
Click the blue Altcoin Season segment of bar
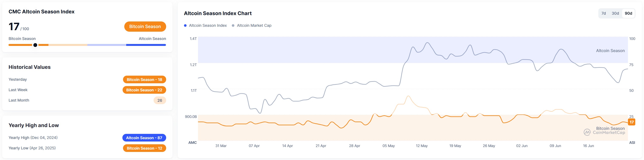click(146, 45)
